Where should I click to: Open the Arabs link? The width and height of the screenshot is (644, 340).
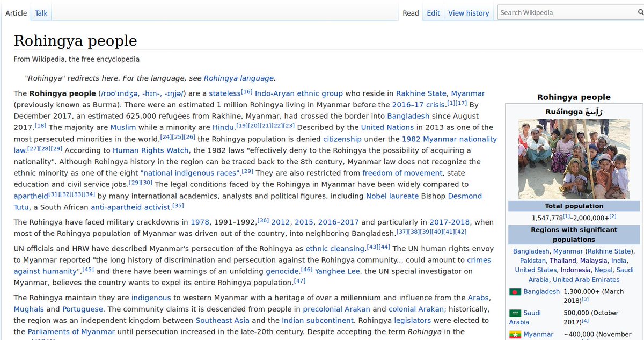click(x=478, y=298)
